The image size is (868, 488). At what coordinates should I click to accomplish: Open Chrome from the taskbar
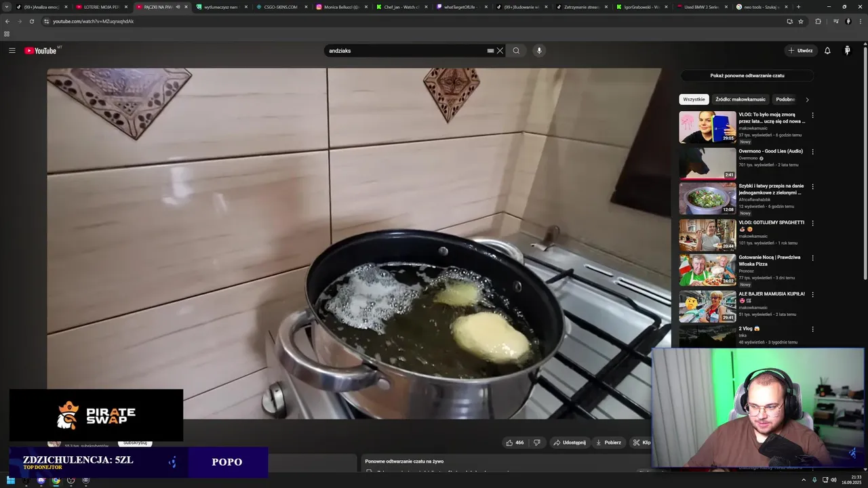(x=56, y=481)
